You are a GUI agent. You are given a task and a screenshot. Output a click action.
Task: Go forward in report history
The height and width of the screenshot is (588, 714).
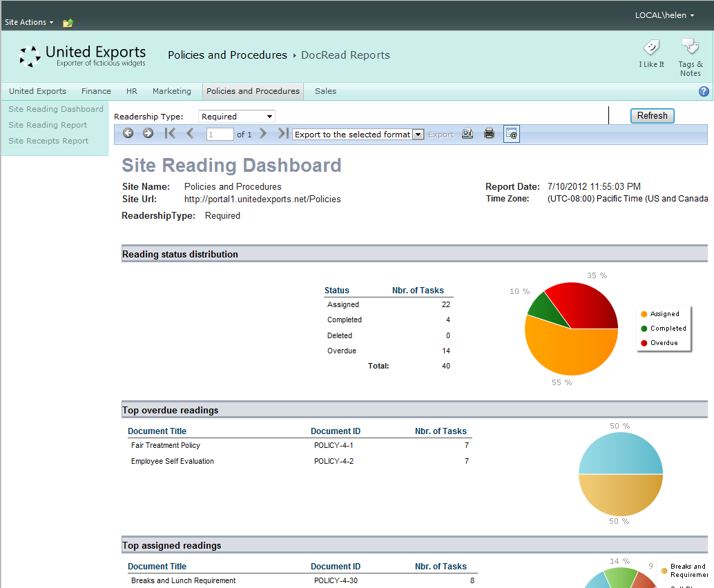[148, 133]
